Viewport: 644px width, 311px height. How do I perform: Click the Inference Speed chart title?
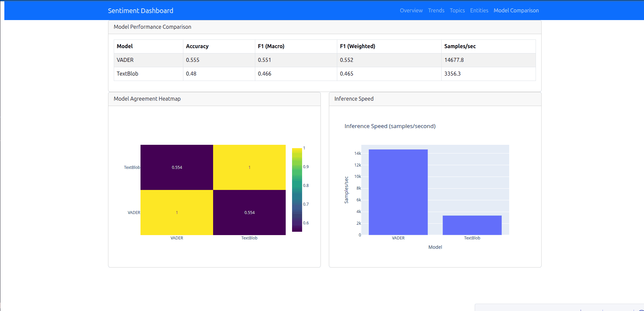tap(390, 126)
